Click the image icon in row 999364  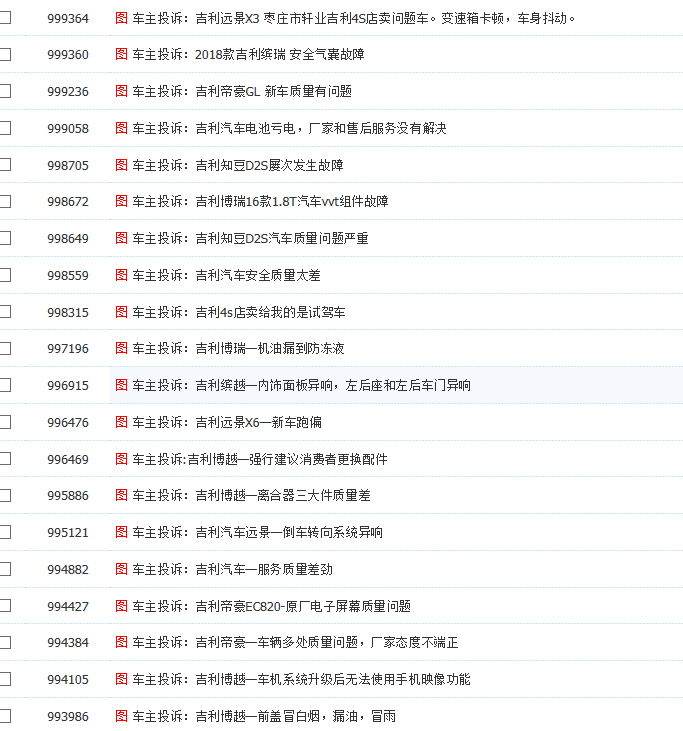pos(121,18)
